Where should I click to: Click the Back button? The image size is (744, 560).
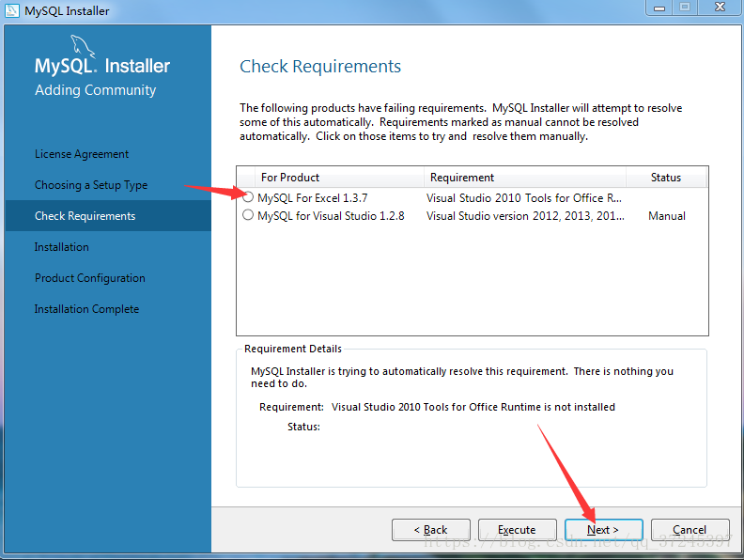click(x=431, y=530)
